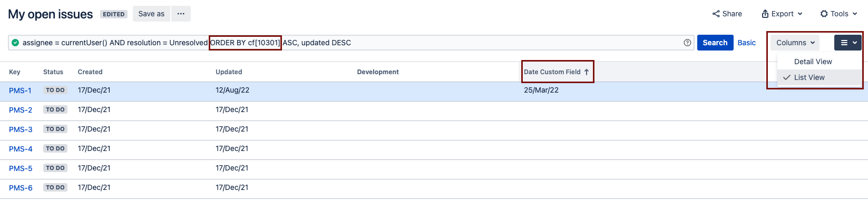The width and height of the screenshot is (868, 201).
Task: Open issue PMS-6
Action: click(x=21, y=188)
